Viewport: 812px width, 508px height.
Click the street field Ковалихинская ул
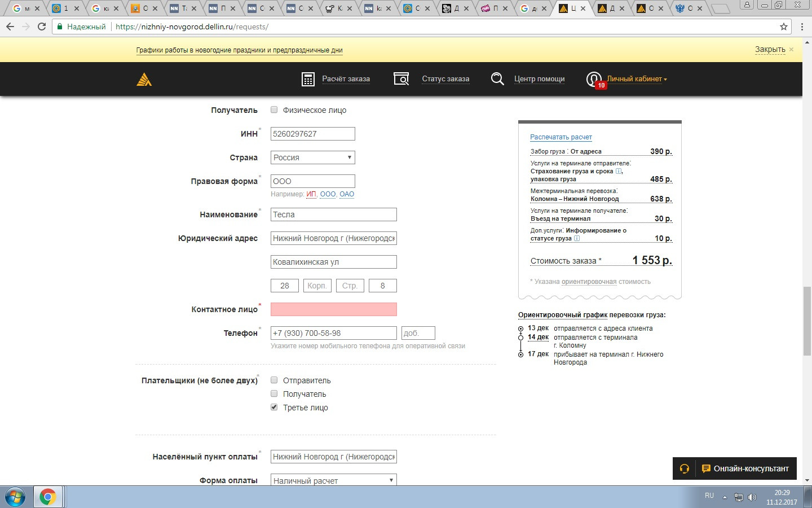pyautogui.click(x=334, y=262)
